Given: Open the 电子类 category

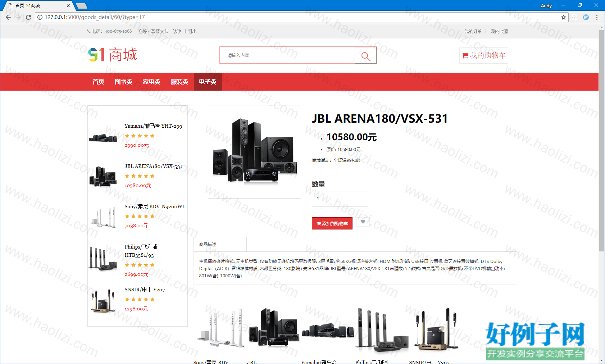Looking at the screenshot, I should pyautogui.click(x=208, y=82).
